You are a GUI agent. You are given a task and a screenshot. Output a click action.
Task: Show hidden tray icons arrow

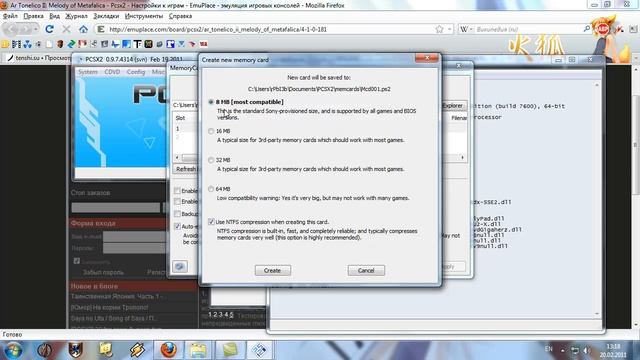[x=562, y=350]
